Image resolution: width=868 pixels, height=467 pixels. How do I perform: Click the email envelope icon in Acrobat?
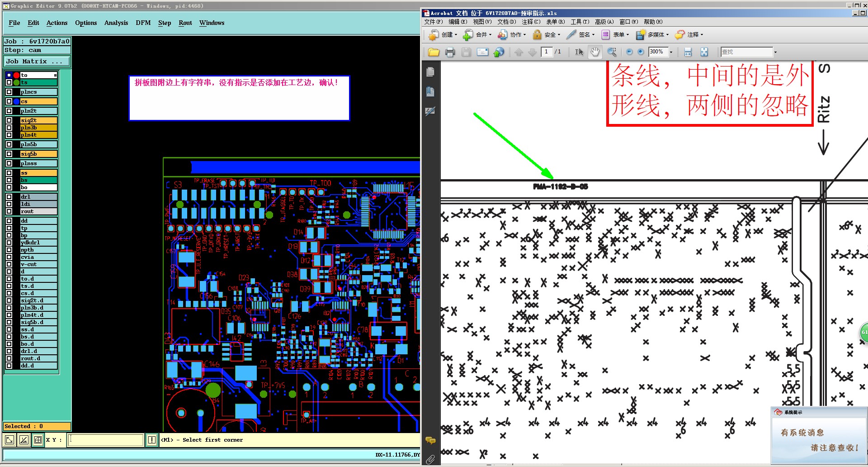click(482, 52)
